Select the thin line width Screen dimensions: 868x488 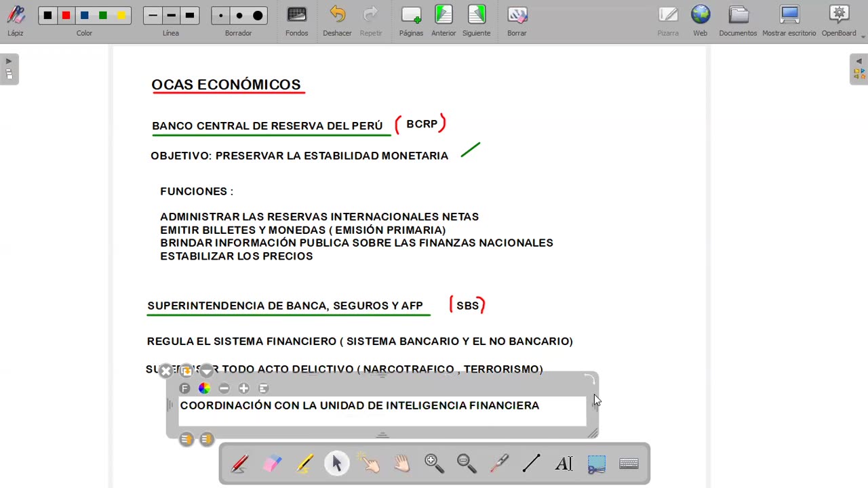pyautogui.click(x=153, y=15)
